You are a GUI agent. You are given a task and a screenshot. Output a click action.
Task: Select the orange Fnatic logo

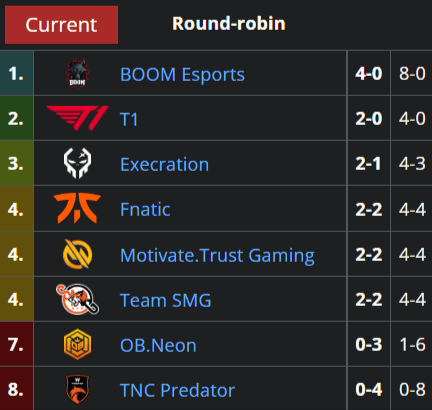77,208
